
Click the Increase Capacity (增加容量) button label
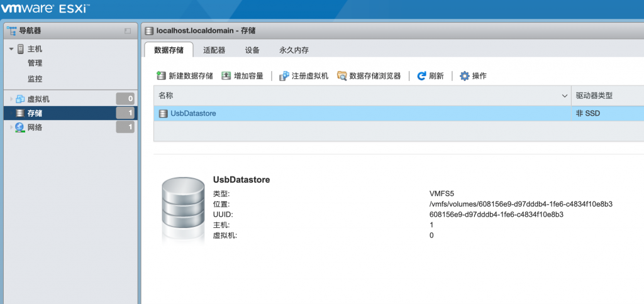[248, 76]
